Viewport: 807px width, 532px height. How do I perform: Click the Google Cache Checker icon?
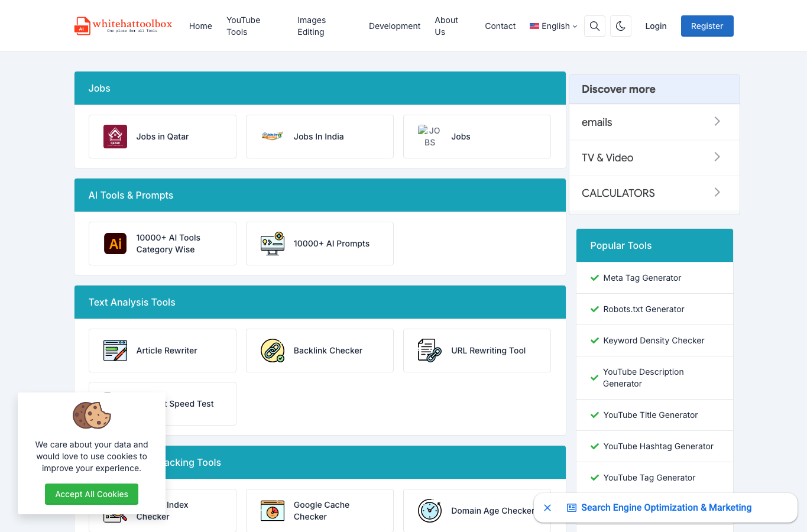[273, 511]
